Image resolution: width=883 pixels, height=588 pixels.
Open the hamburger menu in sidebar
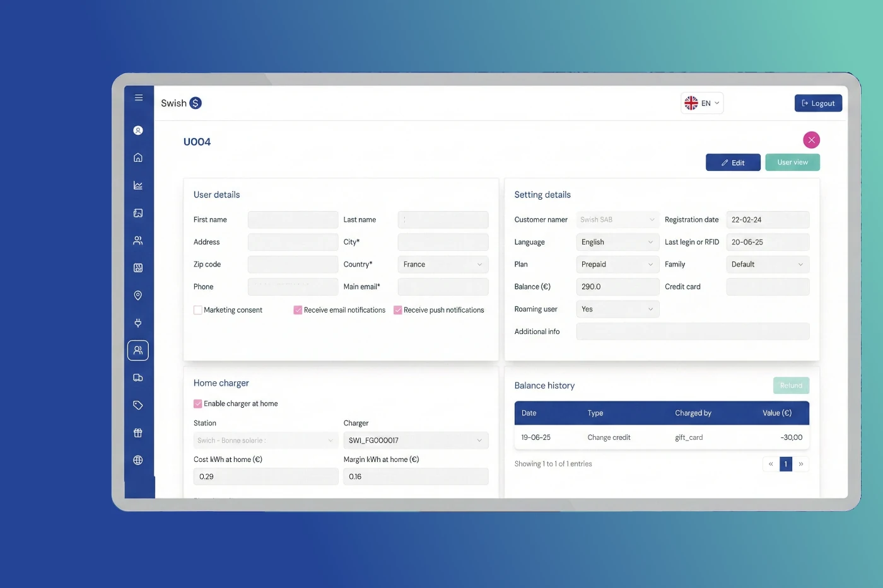(138, 98)
